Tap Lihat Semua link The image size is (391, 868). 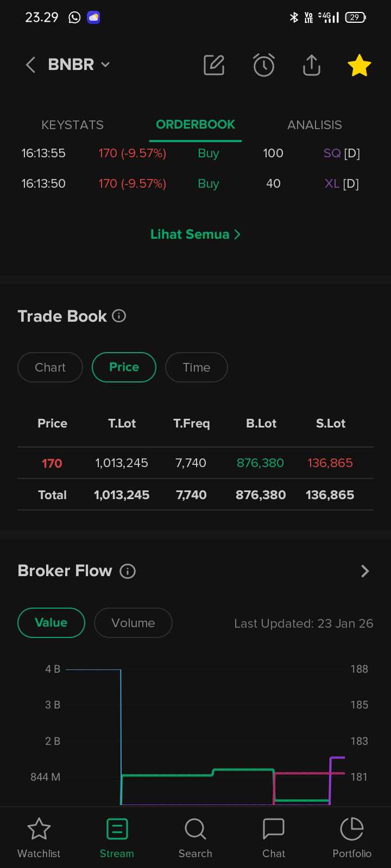tap(195, 234)
